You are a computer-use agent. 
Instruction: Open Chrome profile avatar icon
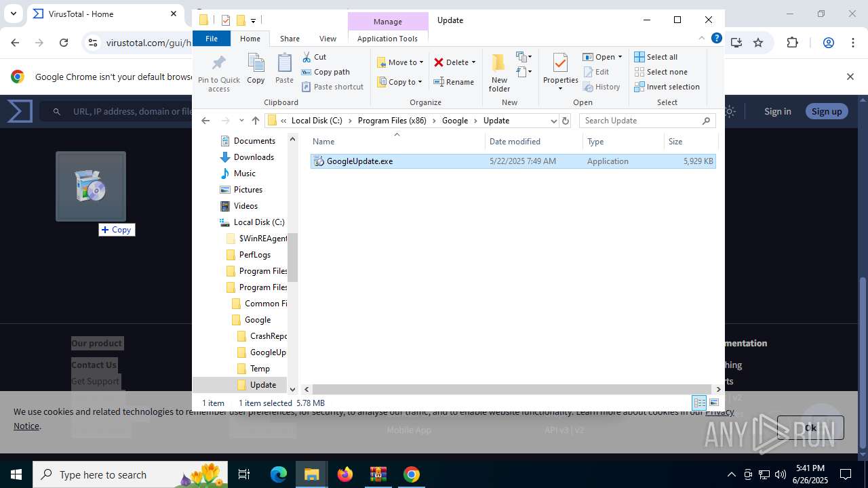(828, 43)
